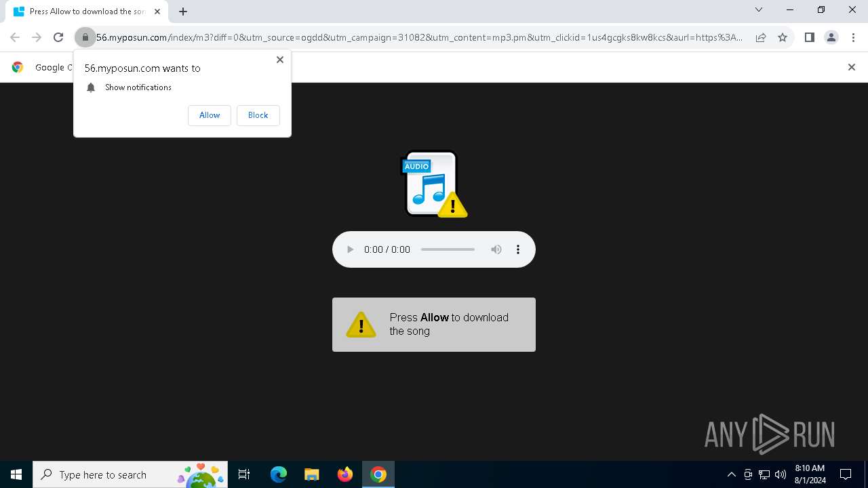Switch to Chrome taskbar icon
This screenshot has height=488, width=868.
[x=378, y=474]
